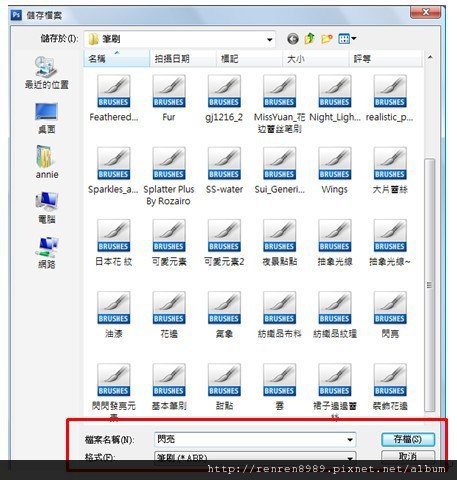
Task: Select the 閃亮 brush file
Action: 390,315
